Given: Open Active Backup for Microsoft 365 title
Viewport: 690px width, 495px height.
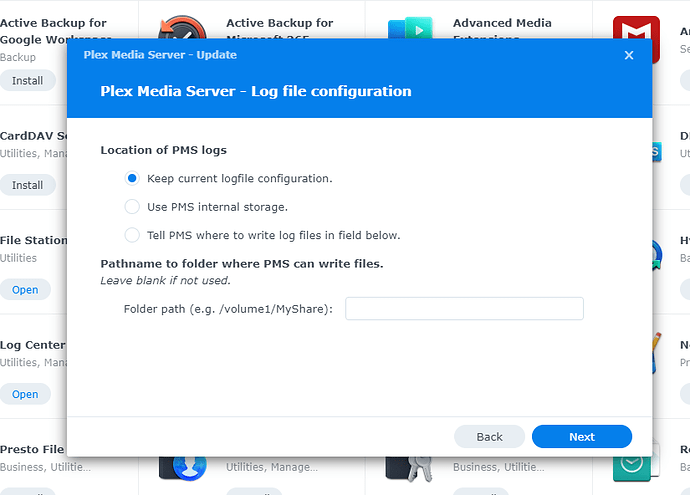Looking at the screenshot, I should pyautogui.click(x=279, y=23).
